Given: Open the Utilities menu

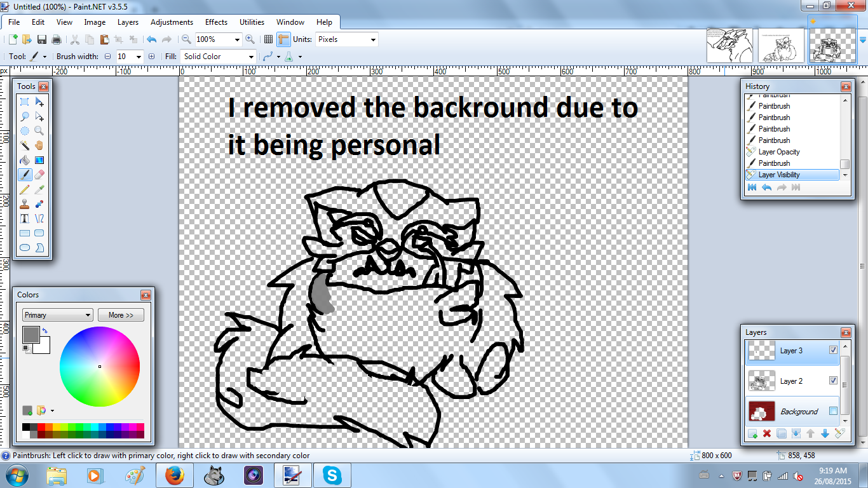Looking at the screenshot, I should (252, 22).
